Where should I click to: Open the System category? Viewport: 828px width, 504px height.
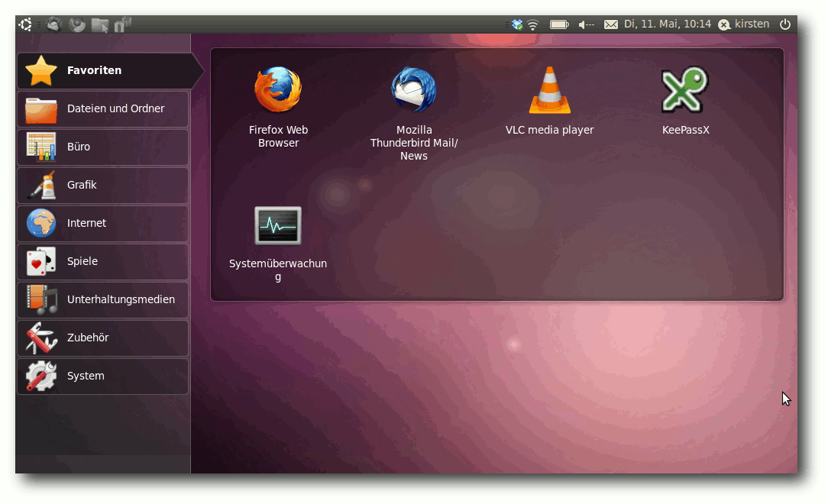tap(103, 376)
